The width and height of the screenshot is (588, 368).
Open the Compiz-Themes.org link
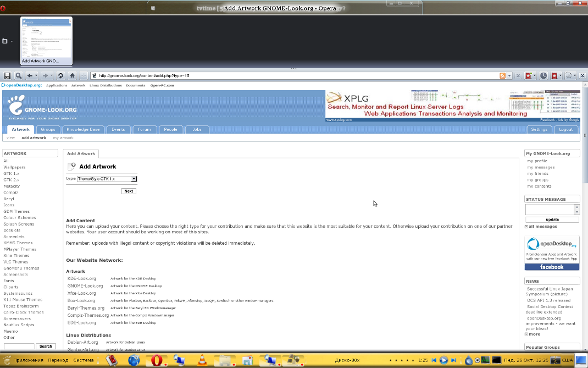[x=88, y=315]
